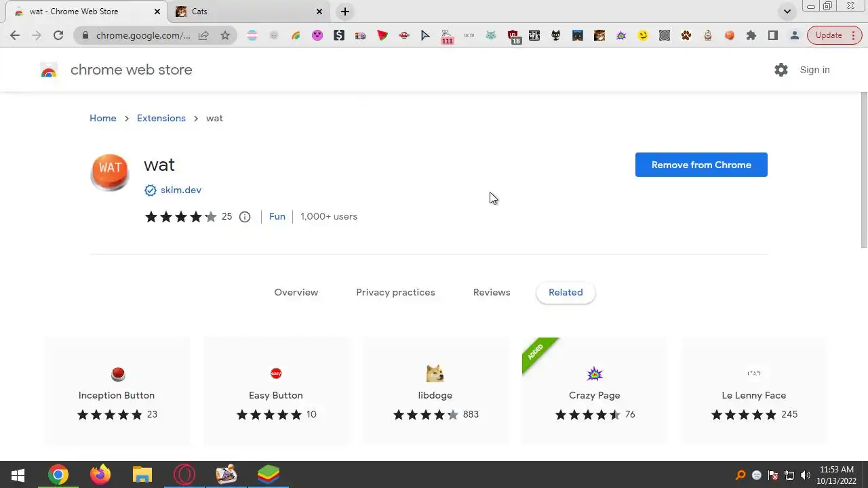Screen dimensions: 868x488
Task: Open the black S extension icon
Action: tap(339, 35)
